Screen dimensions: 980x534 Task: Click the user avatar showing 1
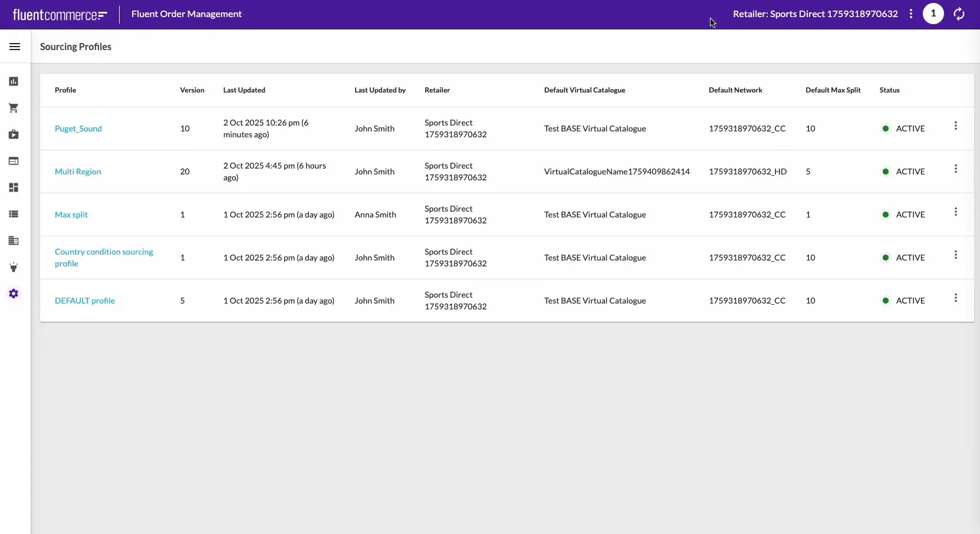click(933, 14)
